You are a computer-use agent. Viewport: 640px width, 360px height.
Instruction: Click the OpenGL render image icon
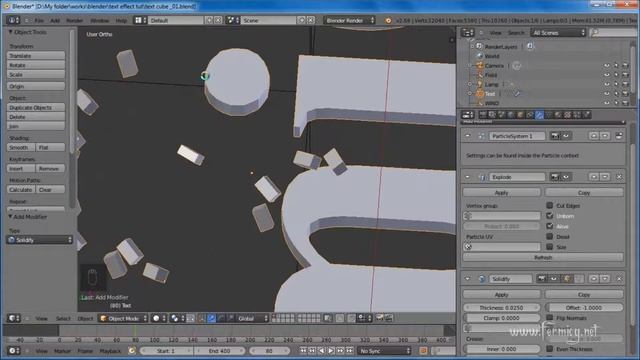(x=380, y=318)
